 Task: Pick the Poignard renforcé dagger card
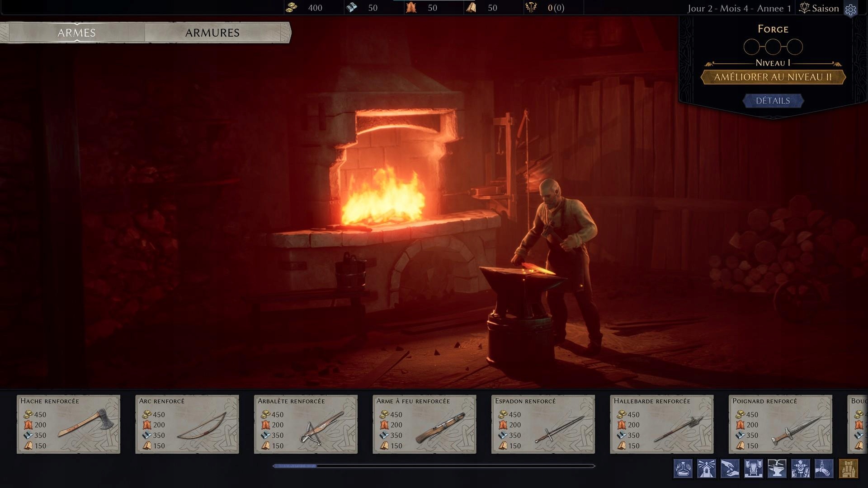[x=780, y=424]
